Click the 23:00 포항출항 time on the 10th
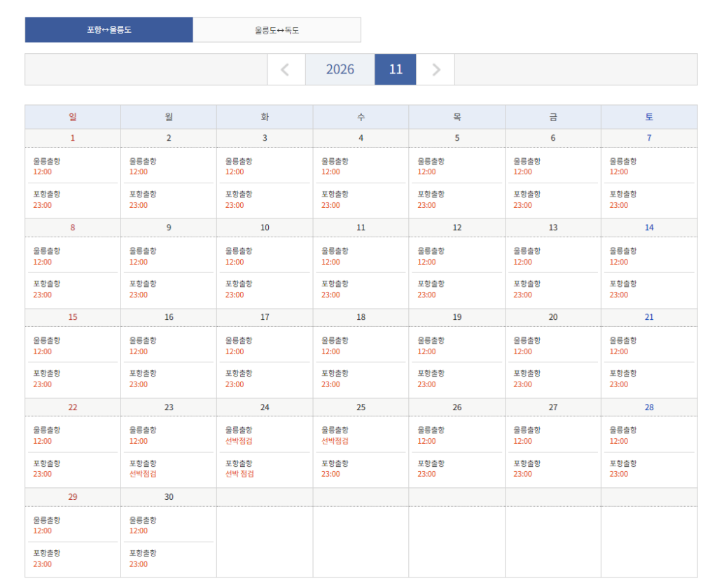717x588 pixels. click(235, 295)
